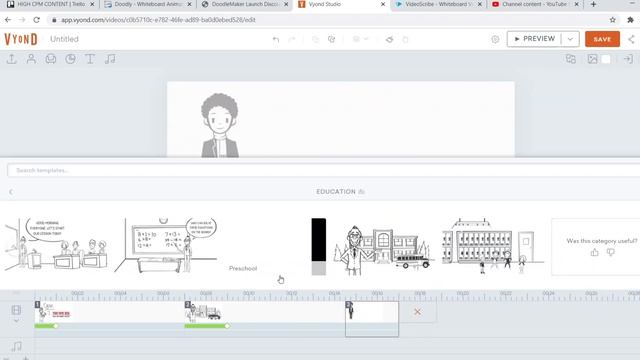Click the X add-scene cancel box on timeline
640x360 pixels.
[417, 312]
